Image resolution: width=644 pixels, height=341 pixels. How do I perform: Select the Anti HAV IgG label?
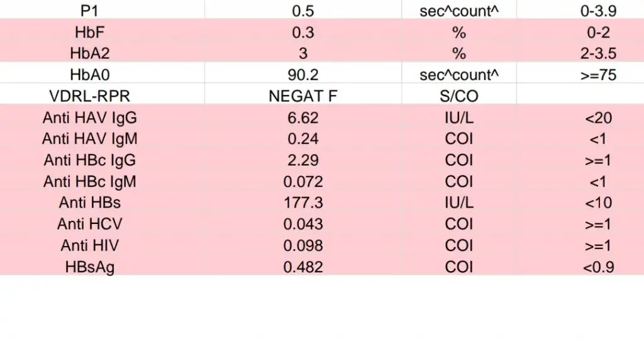[x=89, y=118]
